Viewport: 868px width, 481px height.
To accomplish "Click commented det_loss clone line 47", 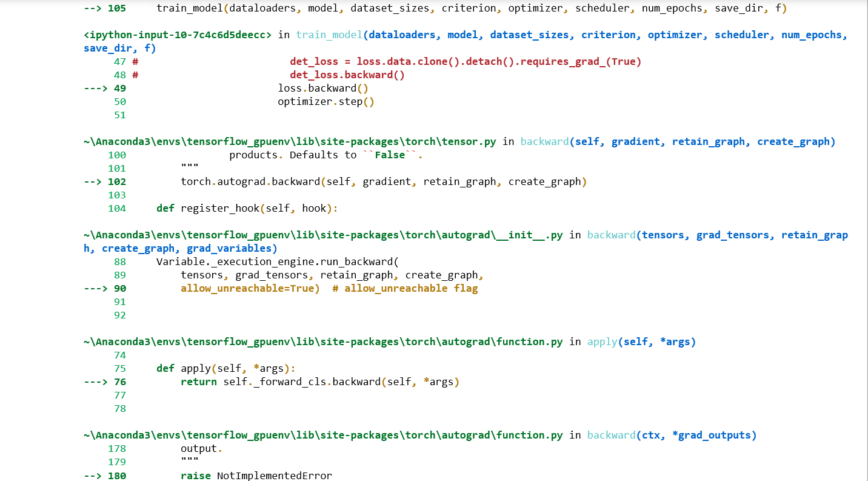I will [466, 61].
